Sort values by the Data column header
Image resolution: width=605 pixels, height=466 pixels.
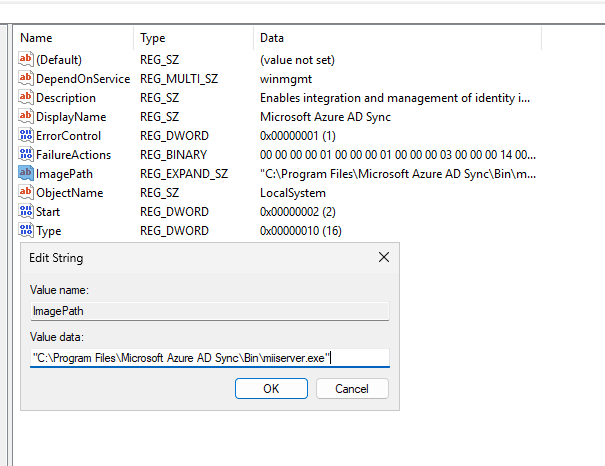[x=397, y=38]
